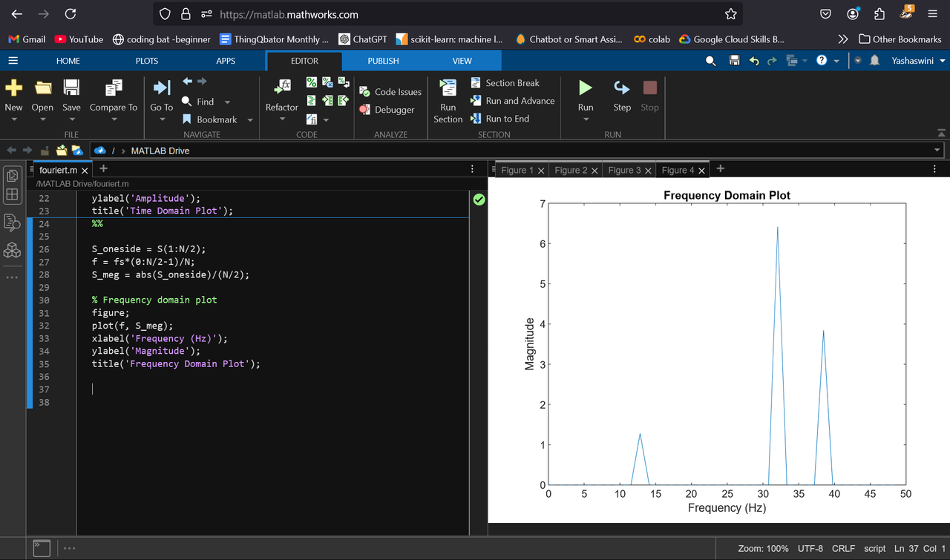Click the green no-issues check indicator
This screenshot has width=950, height=560.
coord(479,200)
